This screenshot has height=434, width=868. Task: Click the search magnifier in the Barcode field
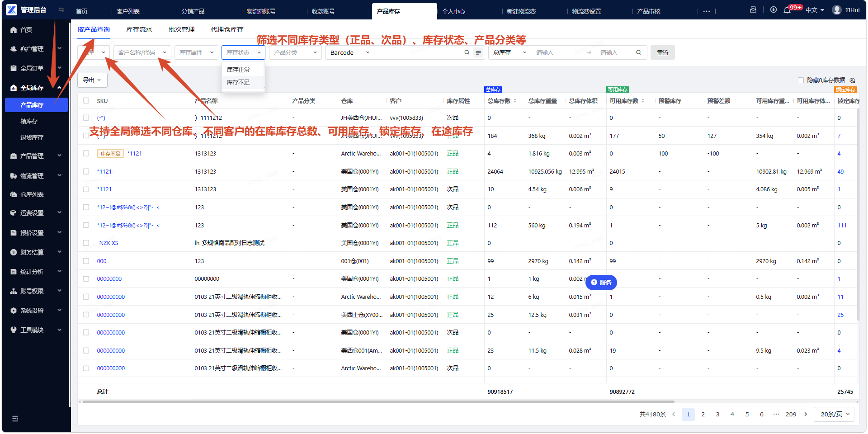pos(467,52)
